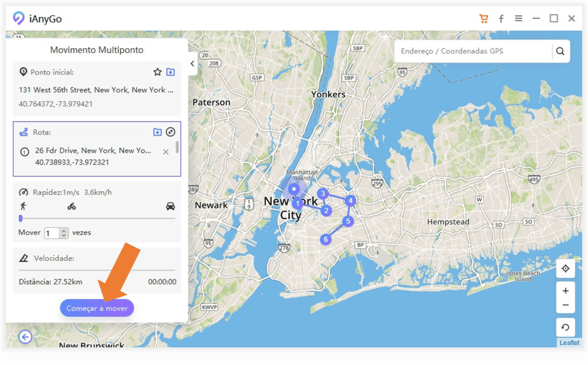588x365 pixels.
Task: Click coordinates 40.764372,-73.979421
Action: 56,104
